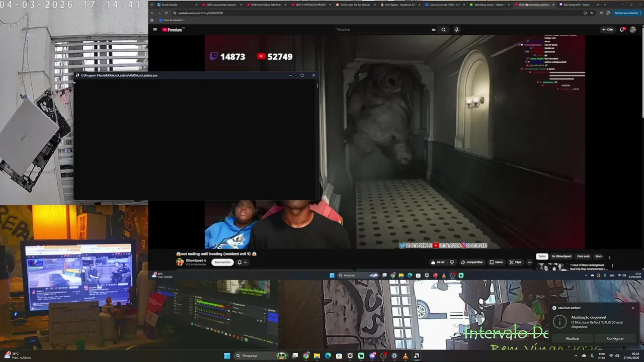Select the De IShowSpeed filter chip
The width and height of the screenshot is (644, 362).
point(561,256)
